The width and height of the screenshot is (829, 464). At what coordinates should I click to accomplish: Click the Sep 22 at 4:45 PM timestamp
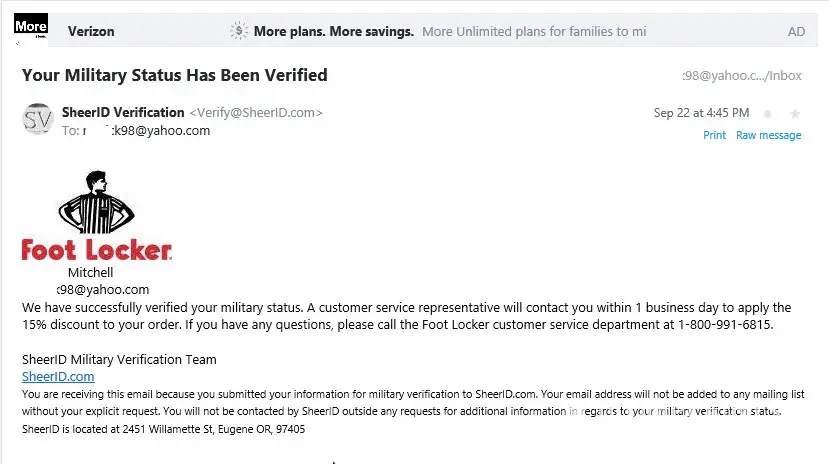point(701,113)
